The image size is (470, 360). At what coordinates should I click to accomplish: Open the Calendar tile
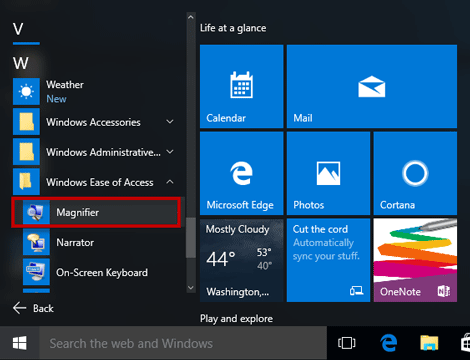pos(242,86)
